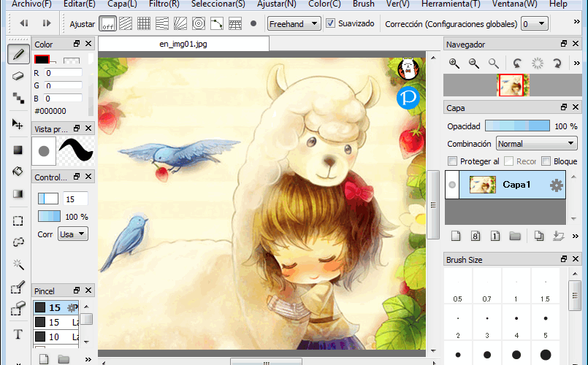Fit view with Navigator magnifier icon
Viewport: 588px width, 365px height.
tap(494, 64)
